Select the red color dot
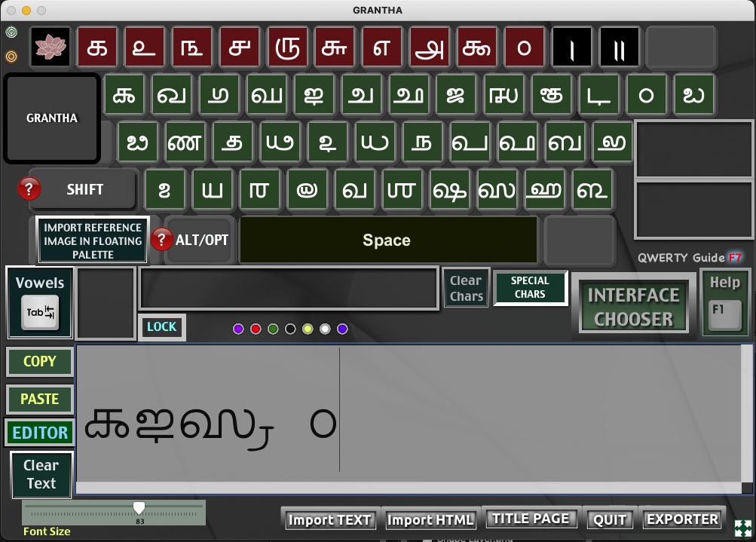The image size is (756, 542). click(256, 329)
